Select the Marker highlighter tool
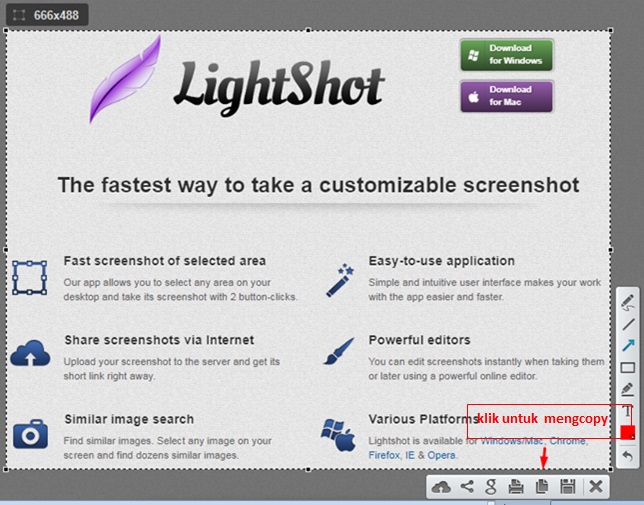 pyautogui.click(x=628, y=389)
